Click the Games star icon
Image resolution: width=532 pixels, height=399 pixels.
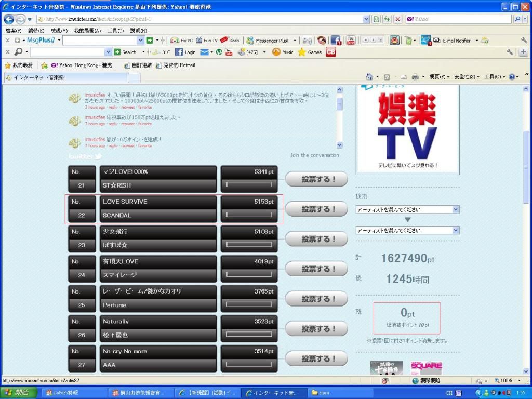[302, 52]
